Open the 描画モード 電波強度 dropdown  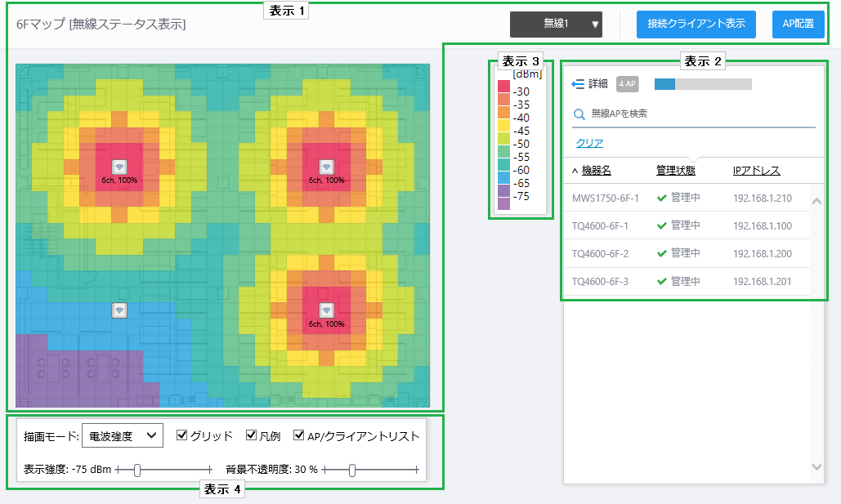point(123,436)
